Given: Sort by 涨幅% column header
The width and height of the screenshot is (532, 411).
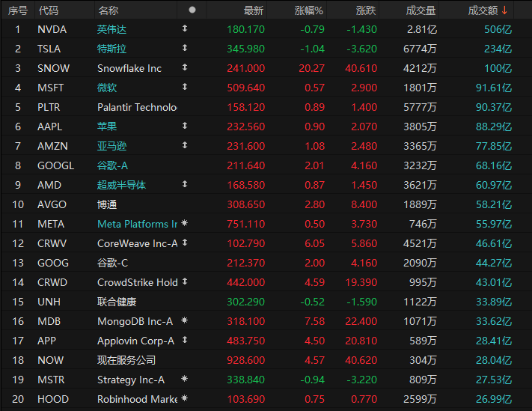Looking at the screenshot, I should tap(309, 10).
